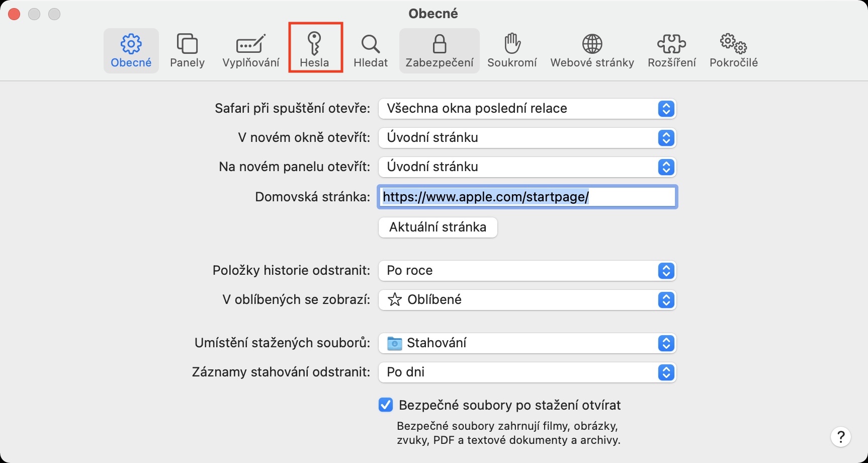Screen dimensions: 868x463
Task: Click the Aktuální stránka button
Action: (438, 227)
